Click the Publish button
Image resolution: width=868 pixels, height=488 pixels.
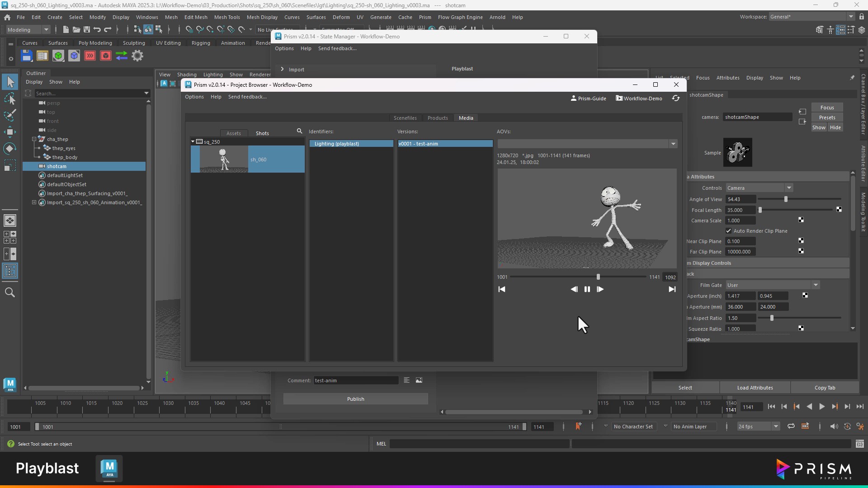click(x=356, y=399)
